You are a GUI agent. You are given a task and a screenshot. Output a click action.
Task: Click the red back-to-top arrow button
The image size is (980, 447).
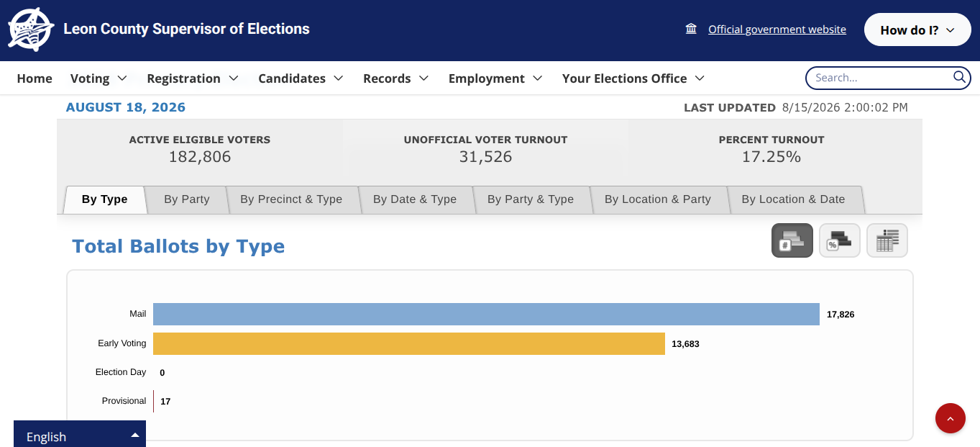951,418
